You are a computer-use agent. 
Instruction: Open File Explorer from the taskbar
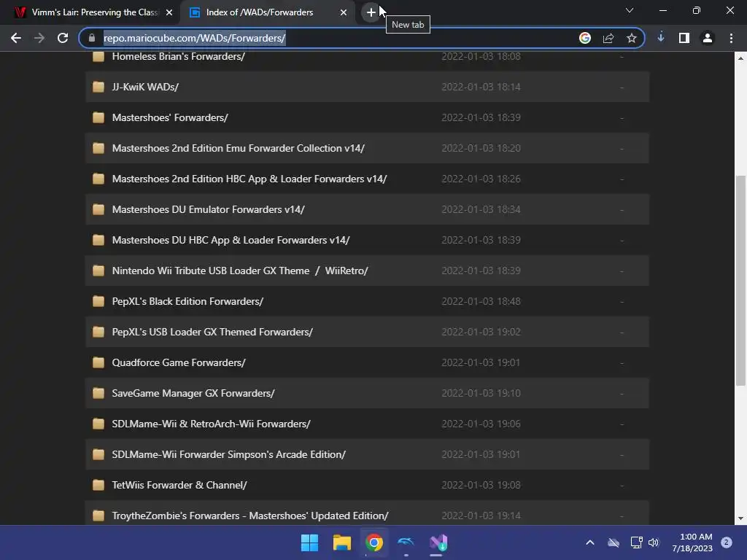[x=342, y=542]
